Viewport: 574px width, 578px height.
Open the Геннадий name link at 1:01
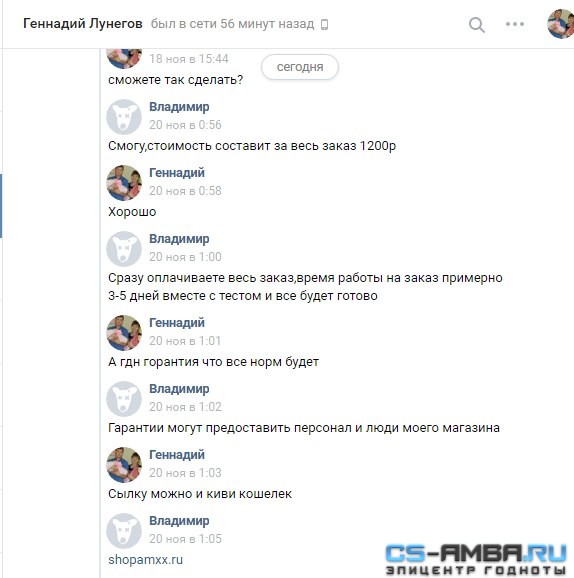coord(177,323)
